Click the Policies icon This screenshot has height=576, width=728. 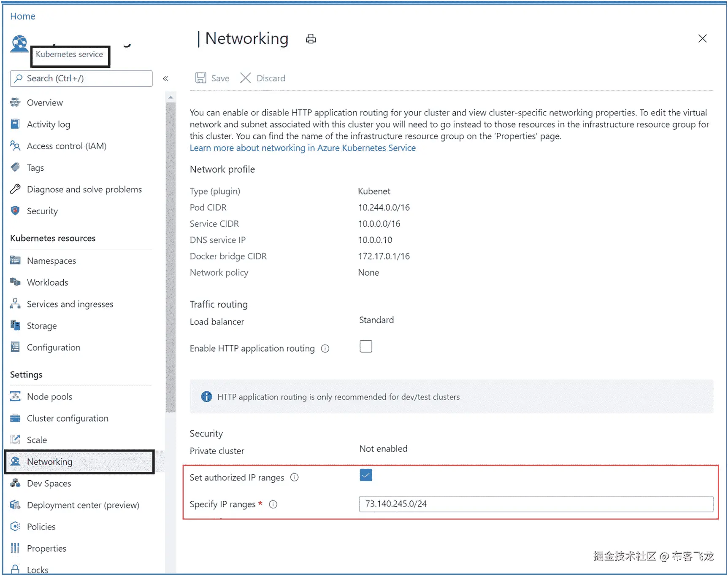[15, 526]
